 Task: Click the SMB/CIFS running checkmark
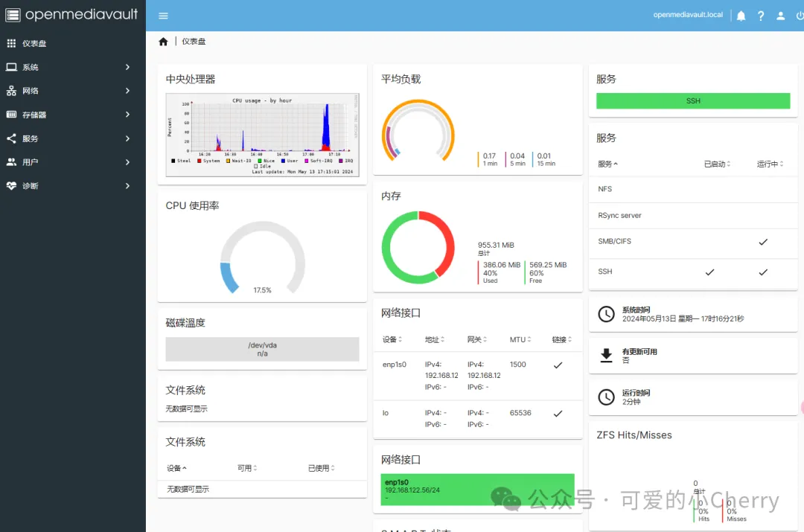point(762,242)
